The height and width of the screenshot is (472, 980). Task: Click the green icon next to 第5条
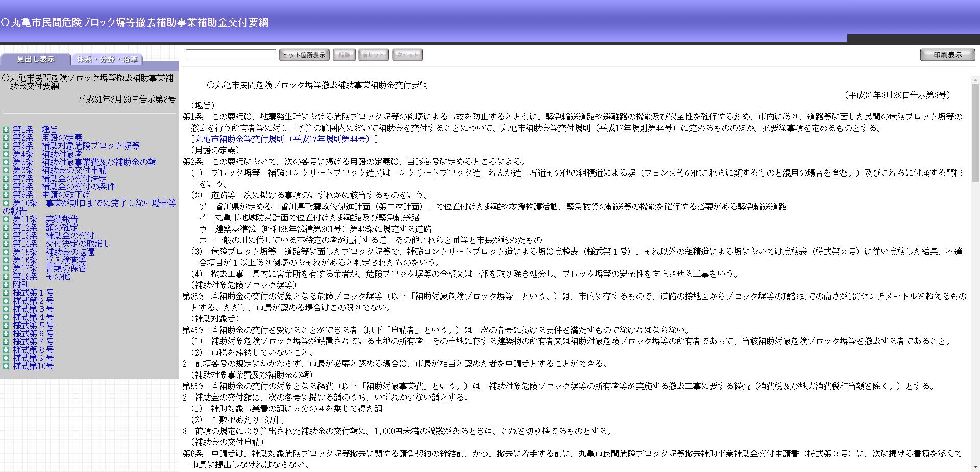tap(5, 162)
